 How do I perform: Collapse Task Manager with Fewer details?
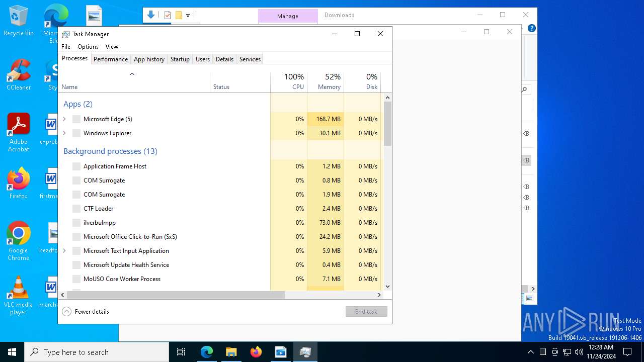tap(86, 312)
